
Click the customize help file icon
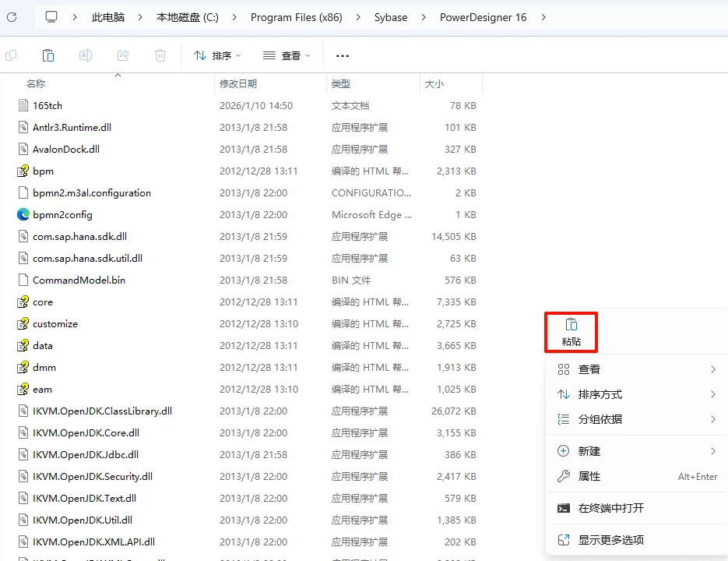click(x=23, y=323)
